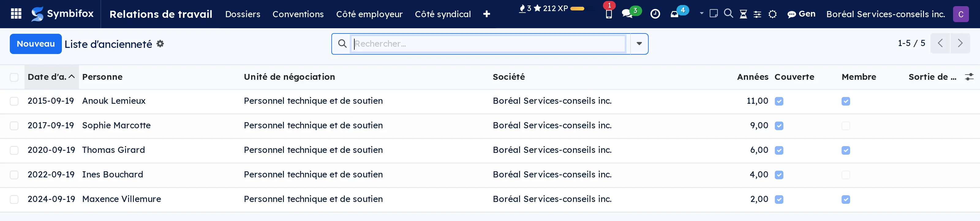Image resolution: width=980 pixels, height=221 pixels.
Task: Open the activities clock icon
Action: (x=655, y=14)
